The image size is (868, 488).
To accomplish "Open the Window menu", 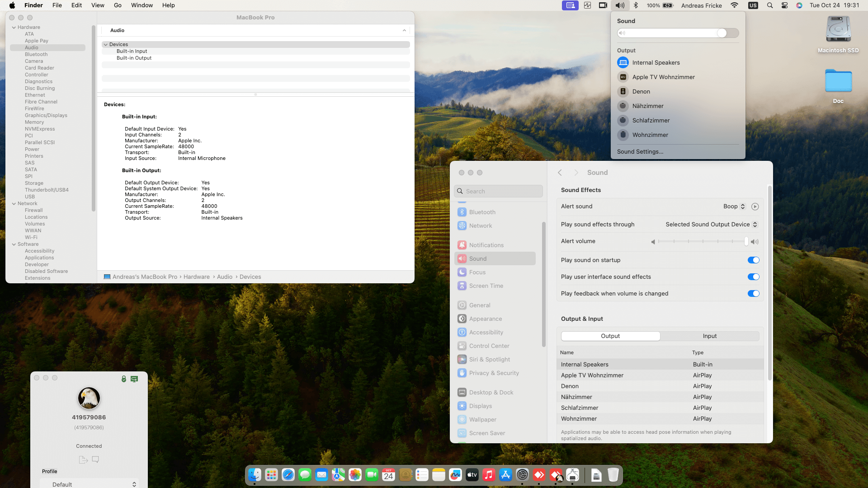I will 142,5.
